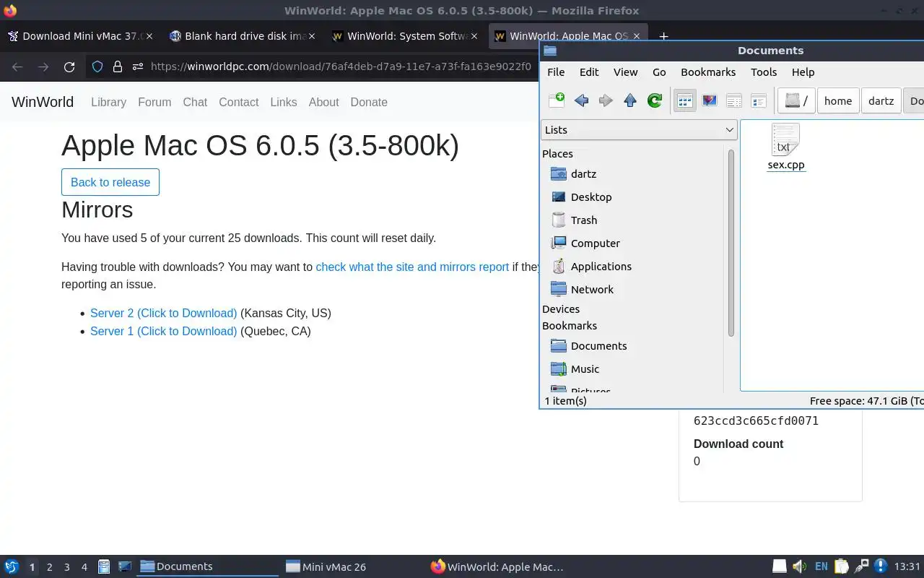Open the Donate nav link
The width and height of the screenshot is (924, 578).
[x=369, y=102]
